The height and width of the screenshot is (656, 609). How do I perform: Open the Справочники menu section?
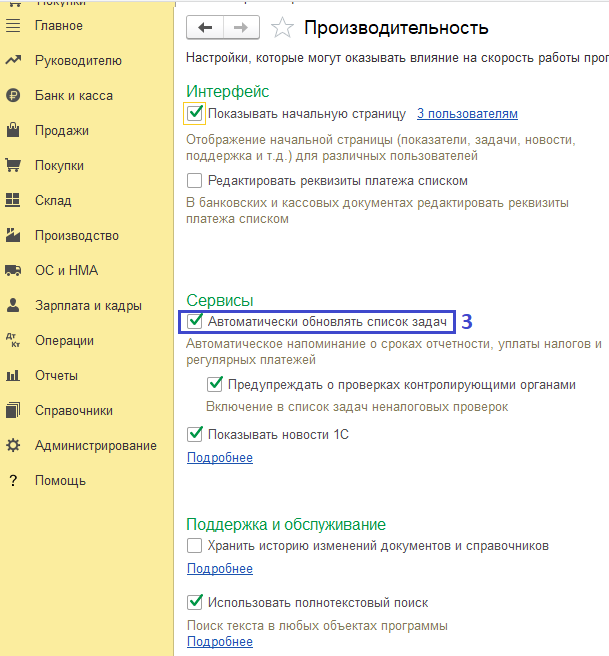pos(73,411)
